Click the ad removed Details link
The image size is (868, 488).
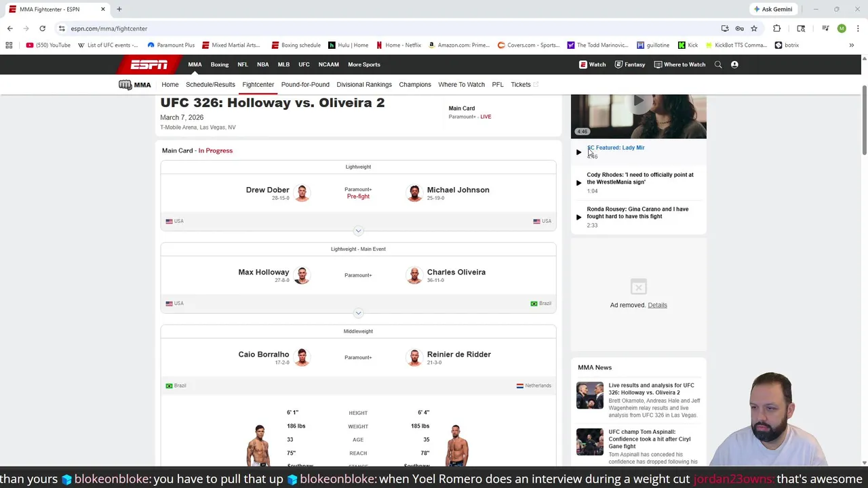657,305
